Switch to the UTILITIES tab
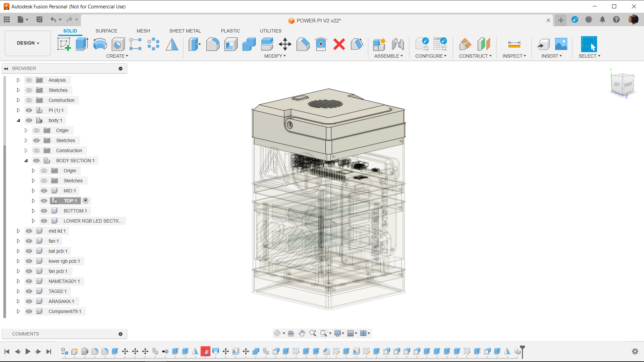The width and height of the screenshot is (644, 362). point(271,31)
